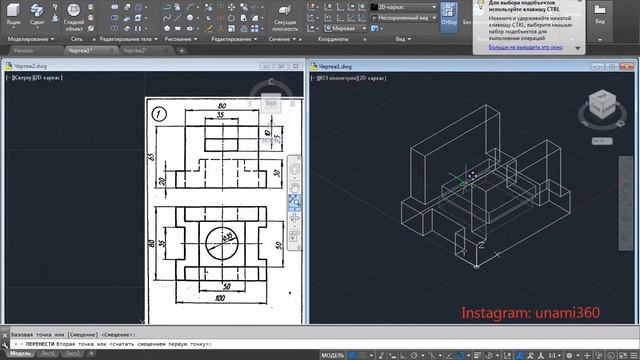Expand the Рисование panel
Viewport: 640px width, 360px height.
click(x=181, y=39)
